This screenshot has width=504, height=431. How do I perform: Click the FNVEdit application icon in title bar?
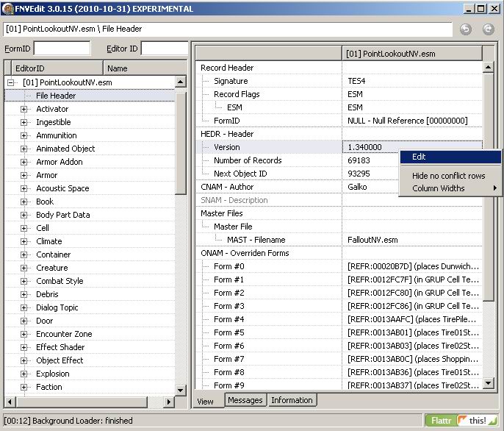point(8,9)
